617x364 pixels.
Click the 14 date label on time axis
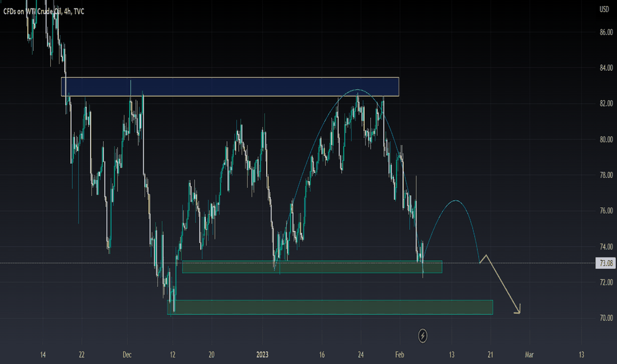point(43,355)
